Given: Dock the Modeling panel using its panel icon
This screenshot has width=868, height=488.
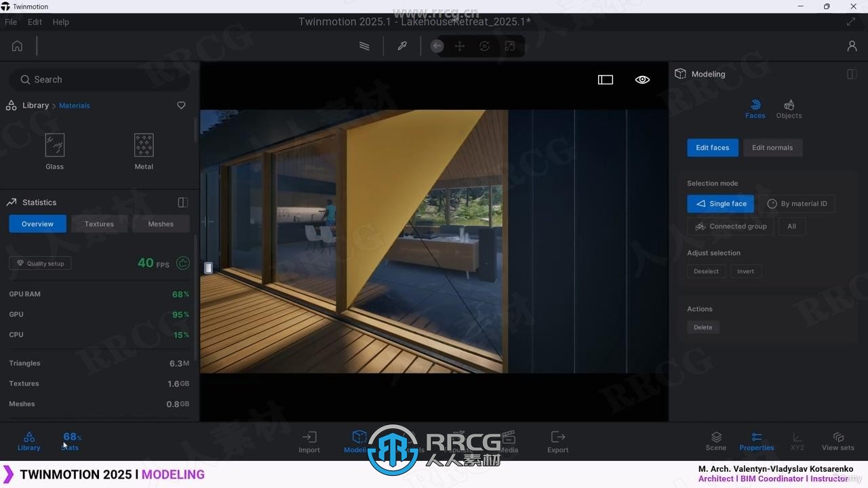Looking at the screenshot, I should point(852,74).
